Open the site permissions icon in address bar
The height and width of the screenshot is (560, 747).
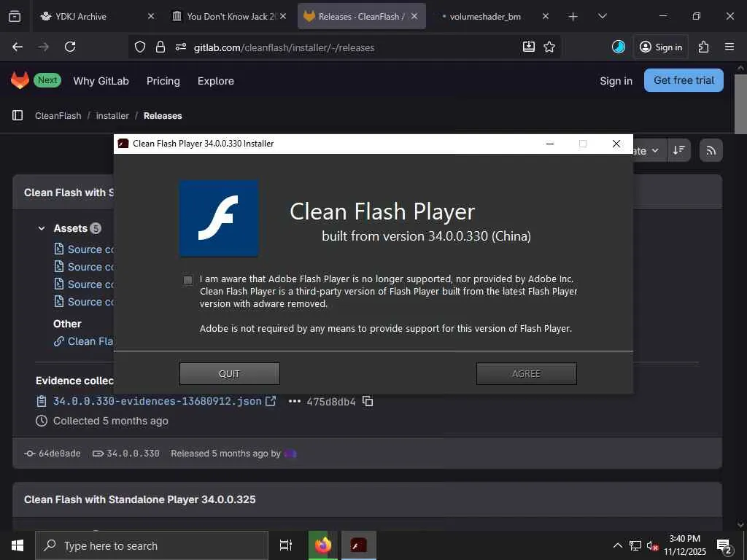181,47
